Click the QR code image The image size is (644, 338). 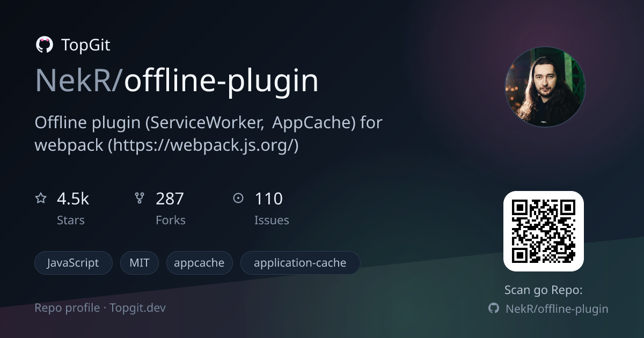543,231
